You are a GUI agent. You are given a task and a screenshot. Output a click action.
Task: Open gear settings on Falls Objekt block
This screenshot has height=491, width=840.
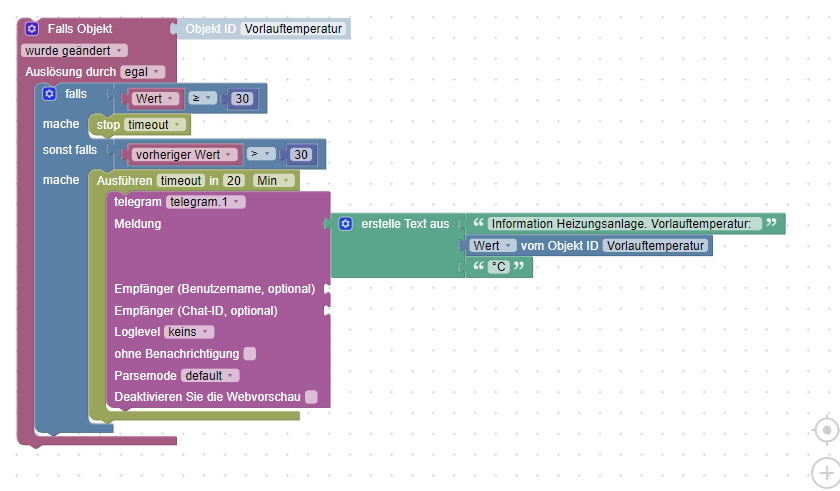point(32,28)
